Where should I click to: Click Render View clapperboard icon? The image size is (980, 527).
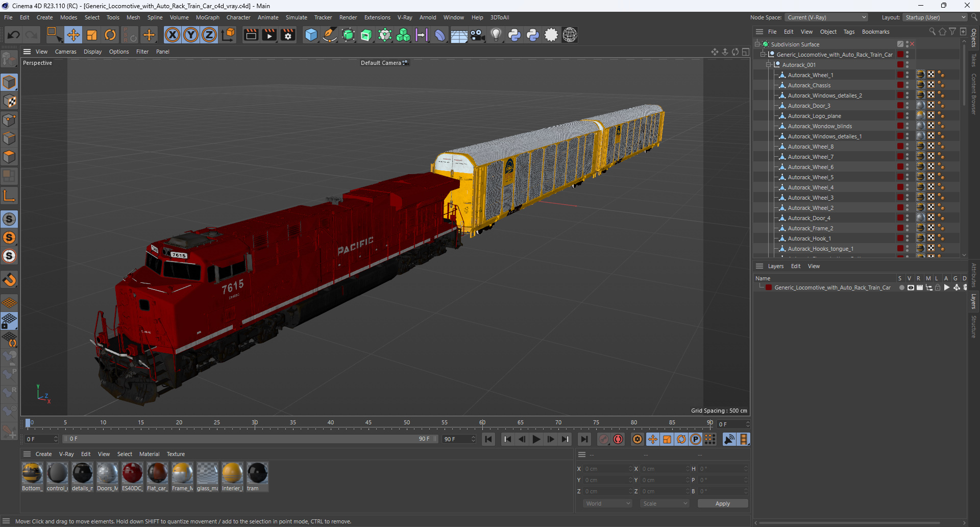tap(251, 35)
